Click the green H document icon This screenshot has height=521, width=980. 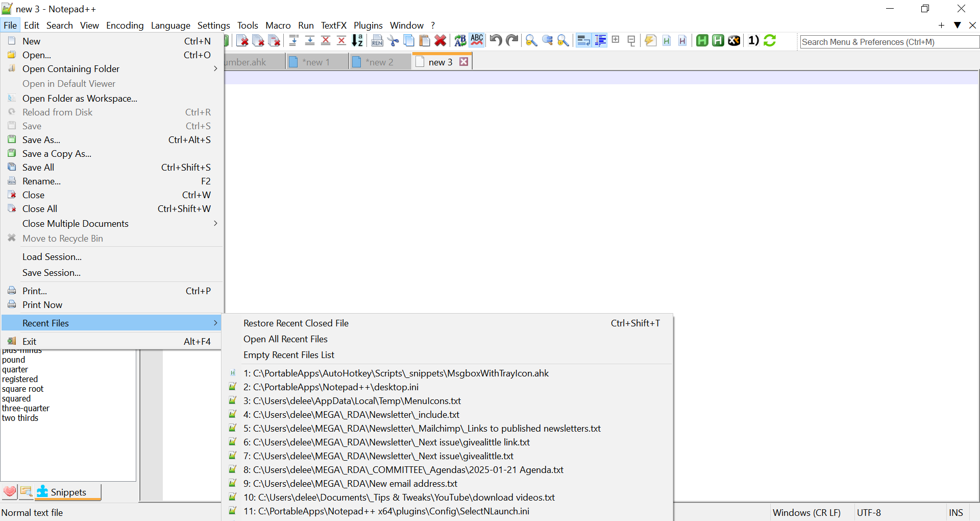666,40
